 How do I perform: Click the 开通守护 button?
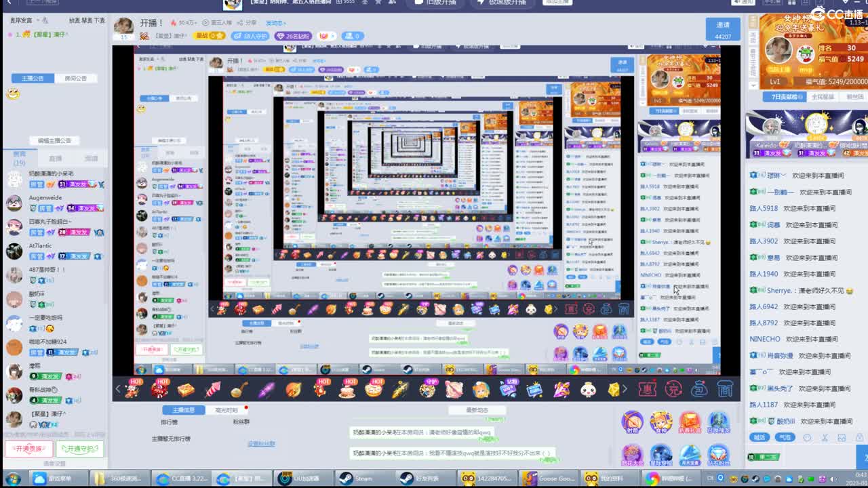click(x=80, y=449)
